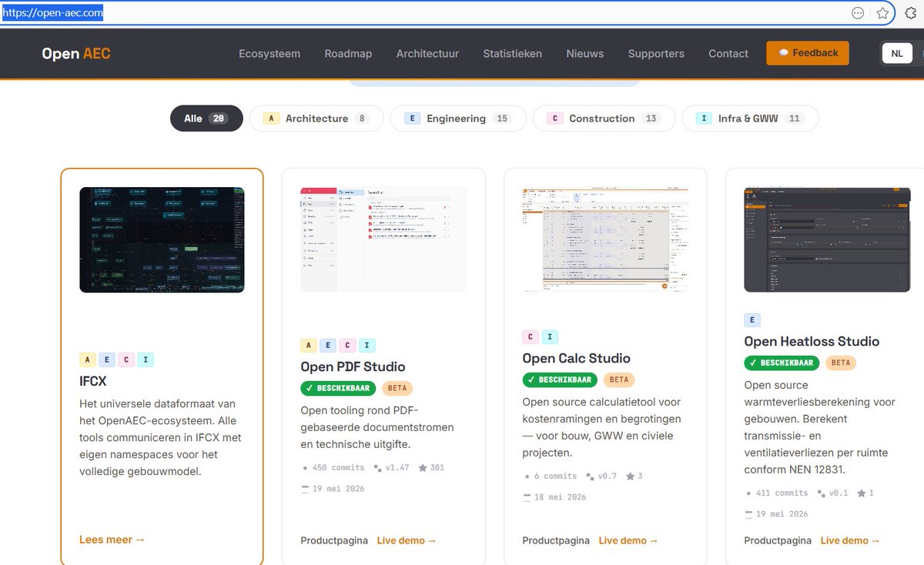The width and height of the screenshot is (924, 565).
Task: Select the Alle 28 filter pill
Action: pyautogui.click(x=206, y=119)
